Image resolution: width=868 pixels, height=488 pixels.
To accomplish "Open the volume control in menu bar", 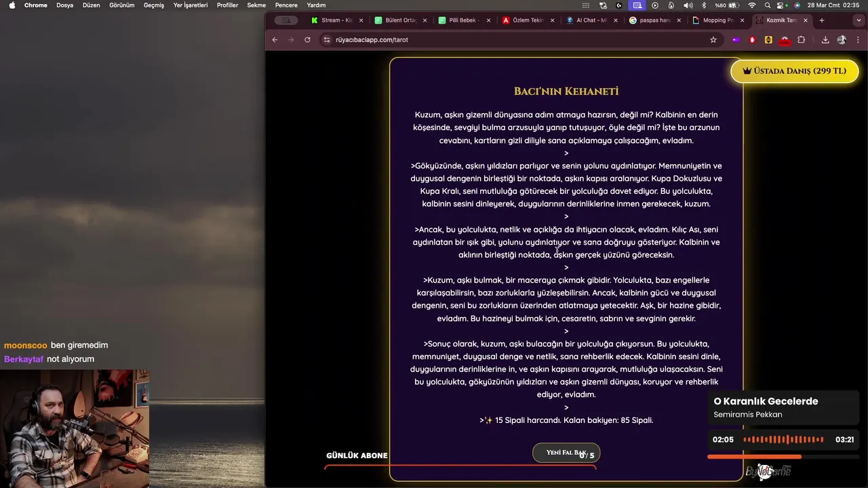I will click(688, 5).
